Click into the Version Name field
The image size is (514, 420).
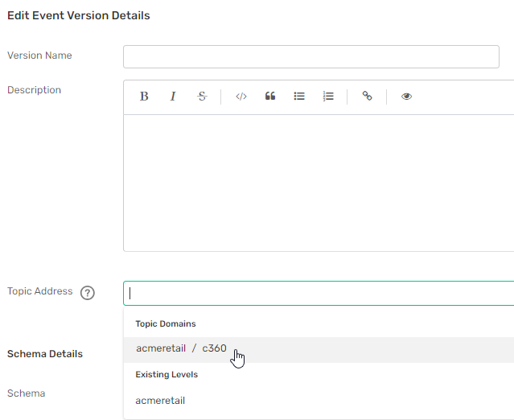(310, 56)
